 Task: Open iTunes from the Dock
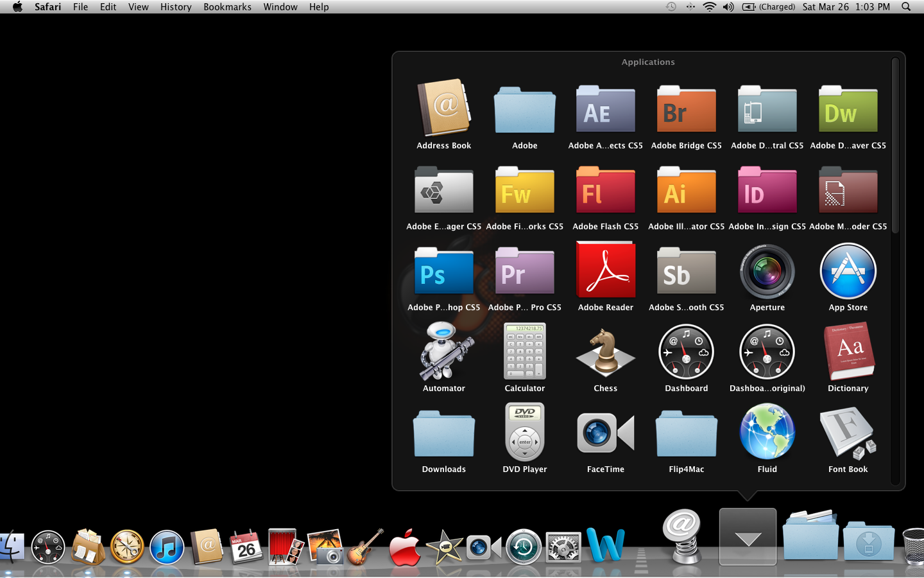pyautogui.click(x=167, y=548)
